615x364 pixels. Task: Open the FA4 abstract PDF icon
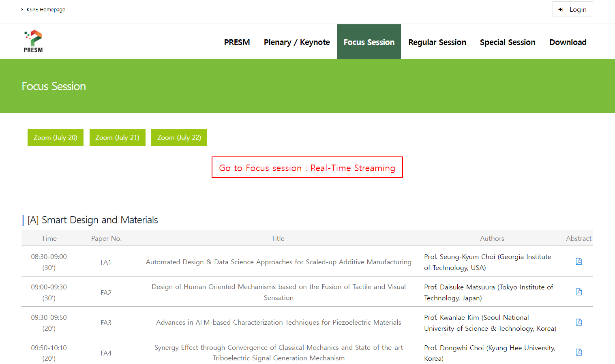(x=579, y=352)
